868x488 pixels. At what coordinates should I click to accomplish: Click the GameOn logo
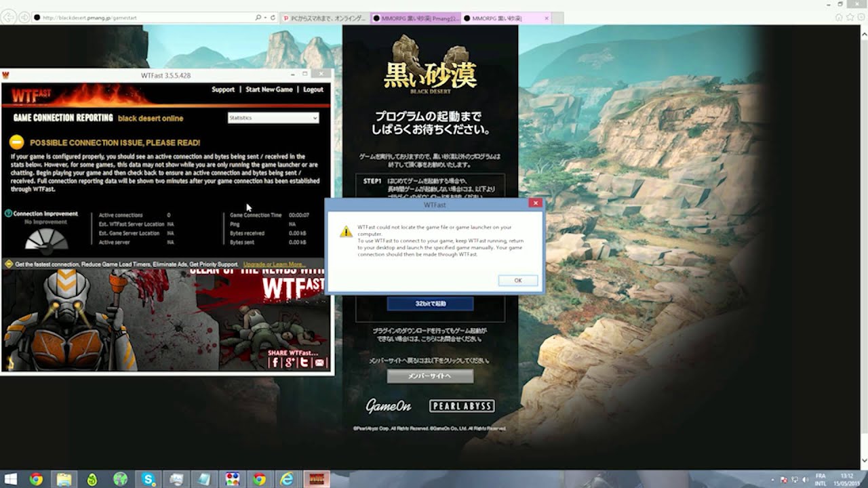(389, 406)
